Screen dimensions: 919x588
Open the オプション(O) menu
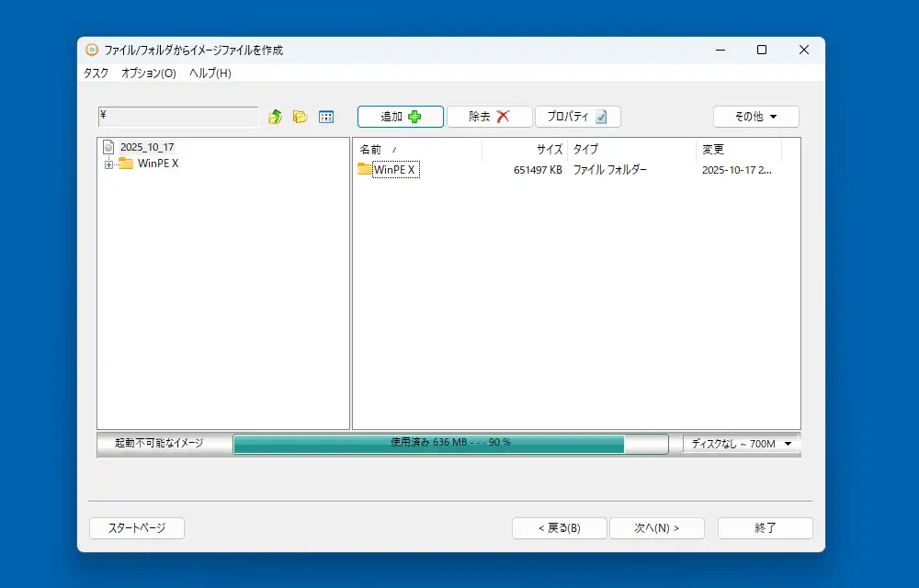[148, 73]
